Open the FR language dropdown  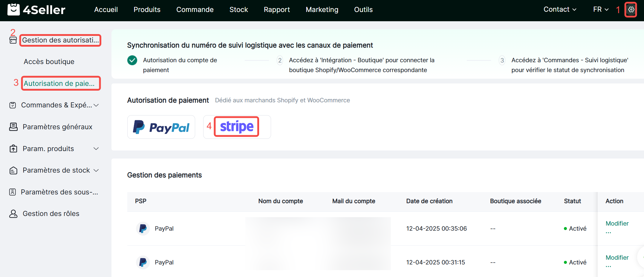pyautogui.click(x=601, y=10)
